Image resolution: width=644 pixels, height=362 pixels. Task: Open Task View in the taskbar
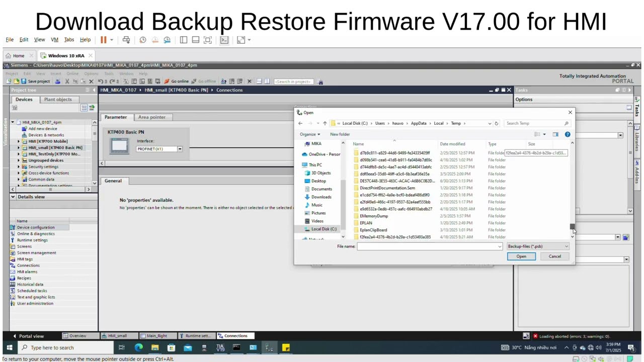[x=121, y=347]
